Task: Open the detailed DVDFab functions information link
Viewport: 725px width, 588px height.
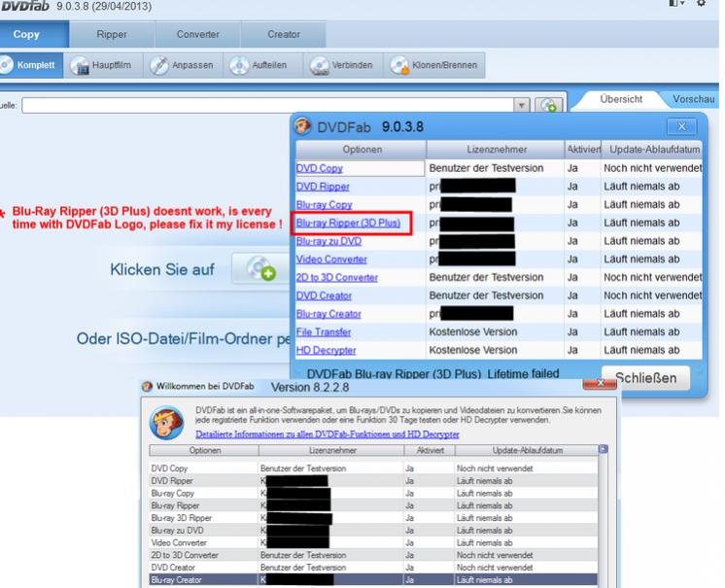Action: click(x=328, y=434)
